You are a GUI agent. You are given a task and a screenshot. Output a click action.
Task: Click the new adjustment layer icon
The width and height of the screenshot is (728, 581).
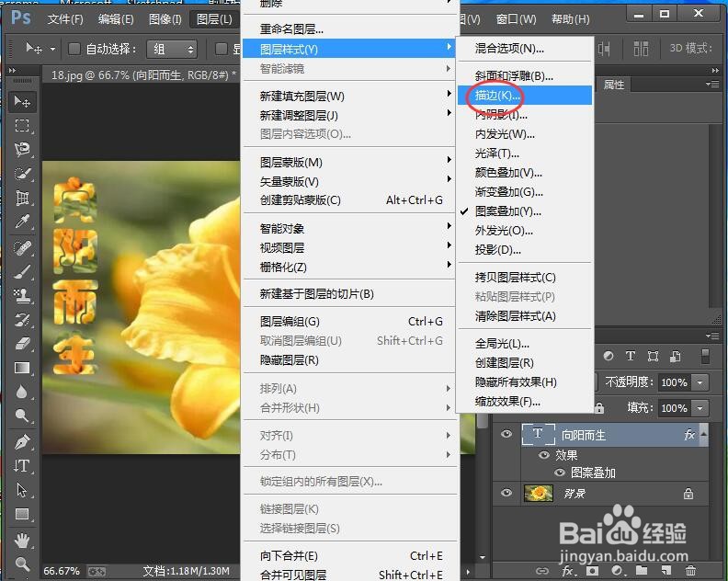click(617, 570)
